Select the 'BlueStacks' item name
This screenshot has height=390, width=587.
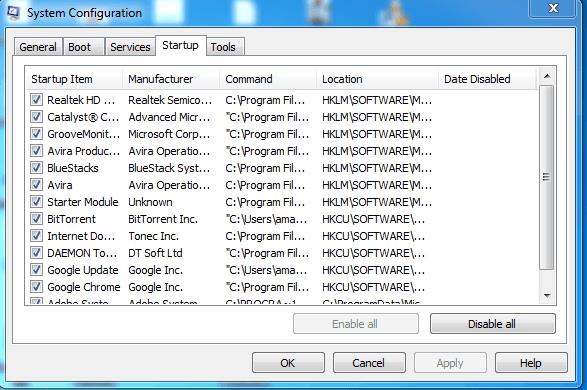[x=73, y=168]
